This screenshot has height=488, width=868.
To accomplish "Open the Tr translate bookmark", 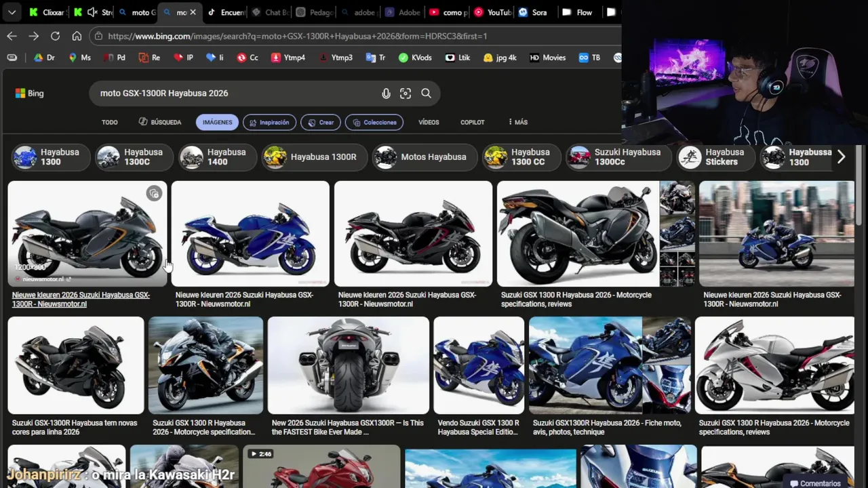I will click(376, 58).
